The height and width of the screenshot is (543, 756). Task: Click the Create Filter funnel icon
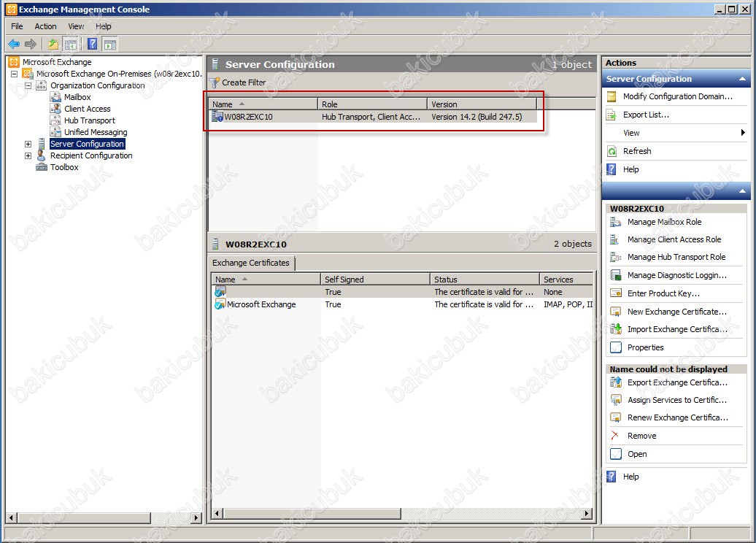(x=215, y=82)
